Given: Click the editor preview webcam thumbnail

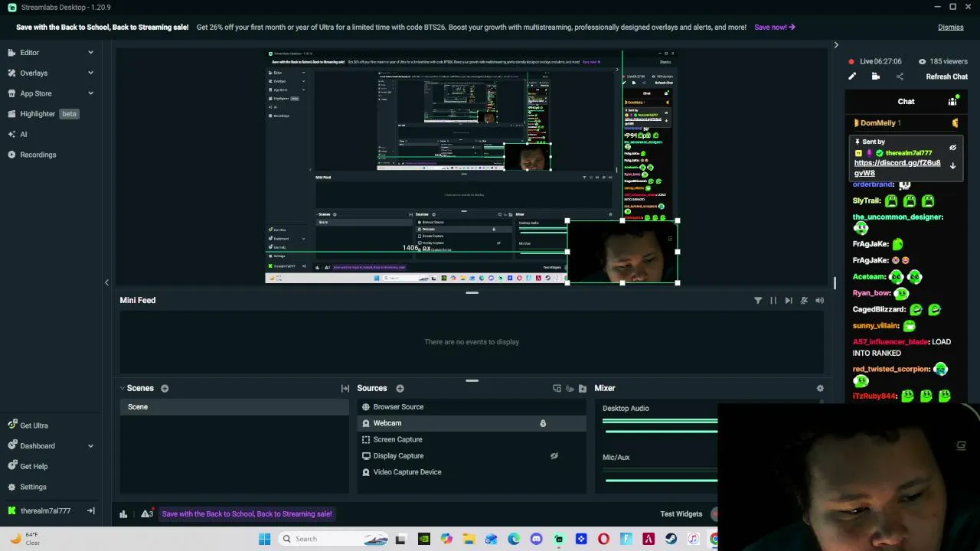Looking at the screenshot, I should (622, 253).
